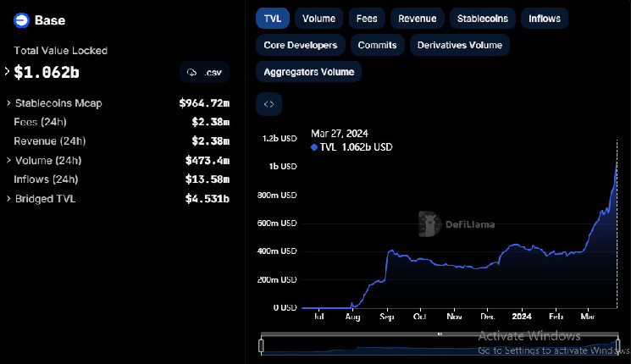The image size is (631, 364).
Task: Click the $1.062b total value figure
Action: (x=47, y=73)
